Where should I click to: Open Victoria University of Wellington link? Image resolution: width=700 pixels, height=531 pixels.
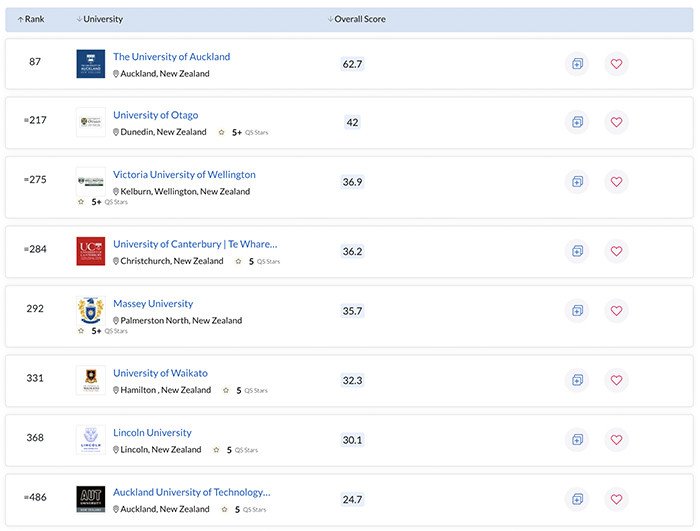[x=184, y=175]
